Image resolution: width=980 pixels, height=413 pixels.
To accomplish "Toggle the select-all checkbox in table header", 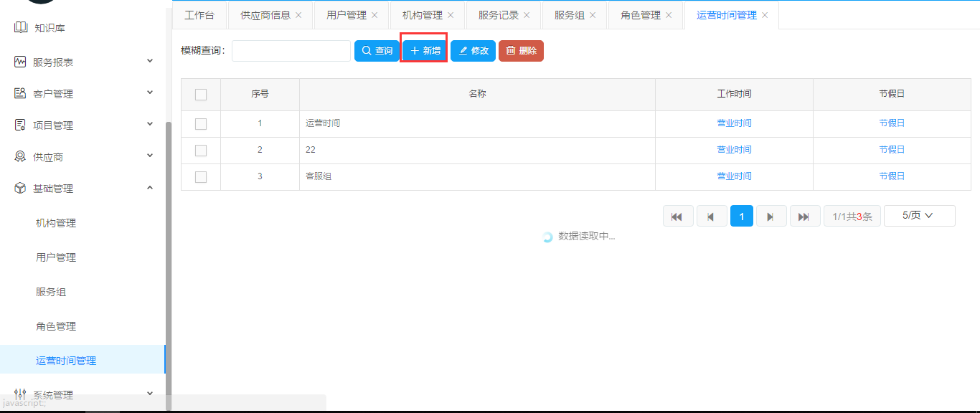I will [201, 95].
